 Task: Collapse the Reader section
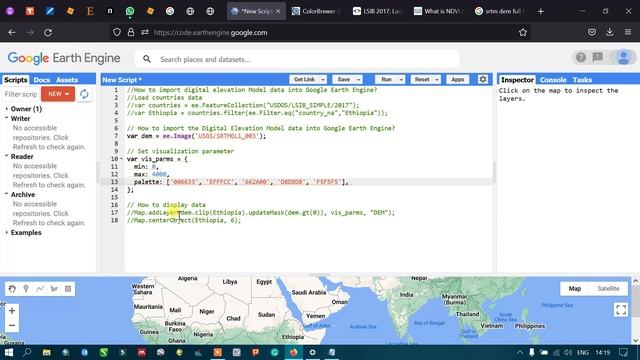coord(7,156)
